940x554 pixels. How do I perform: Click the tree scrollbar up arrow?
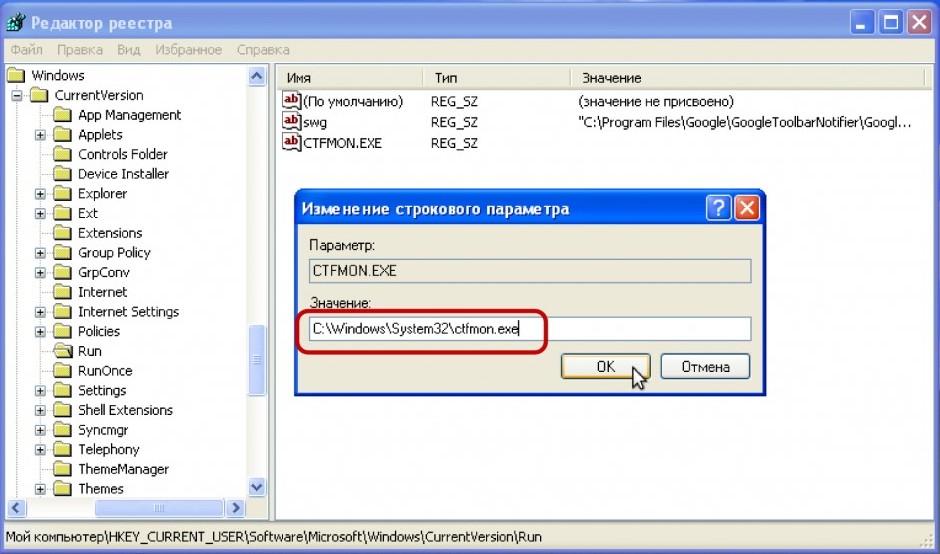[257, 76]
